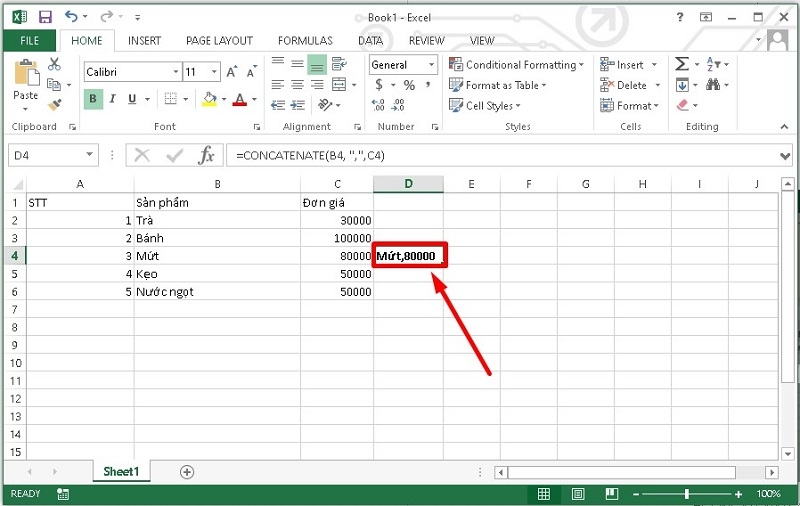The height and width of the screenshot is (506, 800).
Task: Switch to the FORMULAS ribbon tab
Action: pyautogui.click(x=305, y=41)
